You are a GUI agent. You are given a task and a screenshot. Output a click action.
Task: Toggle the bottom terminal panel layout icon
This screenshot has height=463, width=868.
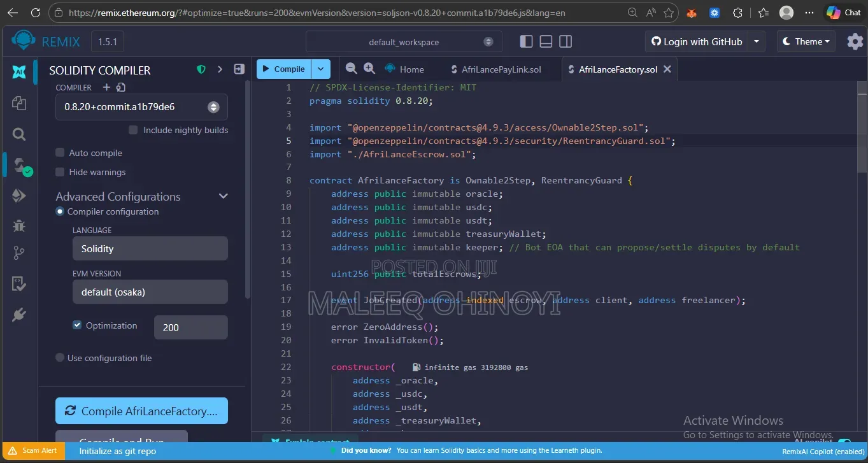pyautogui.click(x=546, y=41)
